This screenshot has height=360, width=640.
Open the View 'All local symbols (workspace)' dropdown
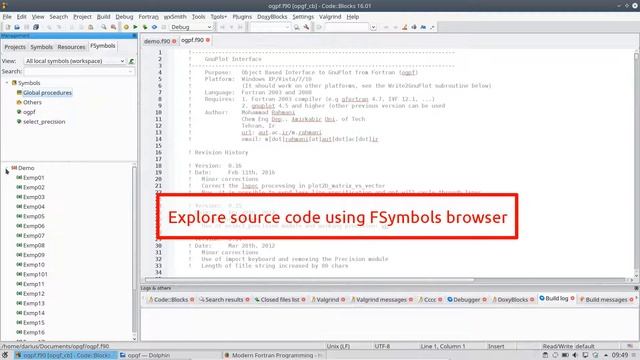pyautogui.click(x=75, y=61)
